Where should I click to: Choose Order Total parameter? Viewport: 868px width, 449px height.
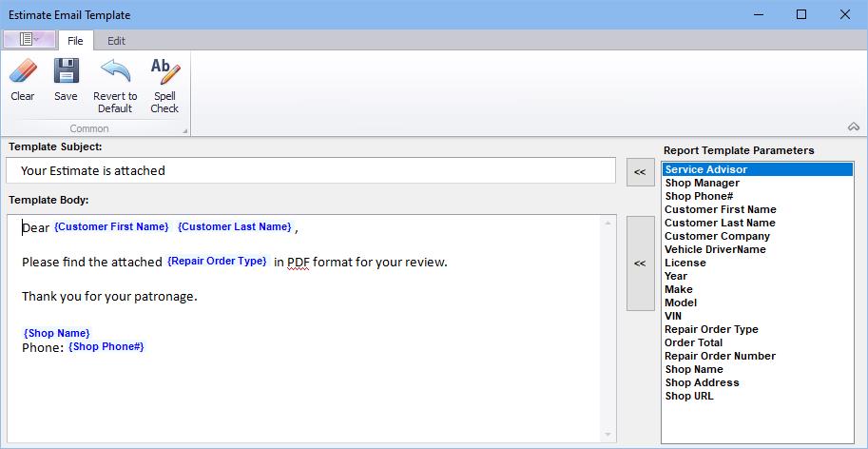[x=693, y=342]
